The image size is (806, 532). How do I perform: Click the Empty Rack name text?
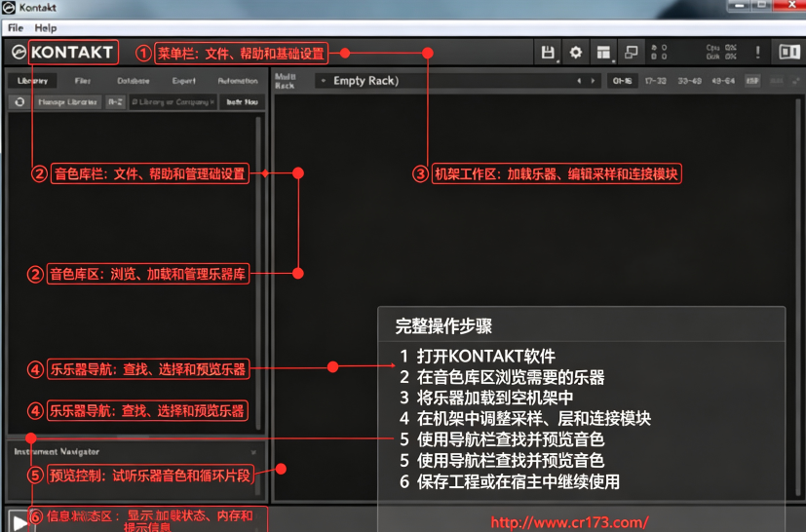click(x=365, y=81)
